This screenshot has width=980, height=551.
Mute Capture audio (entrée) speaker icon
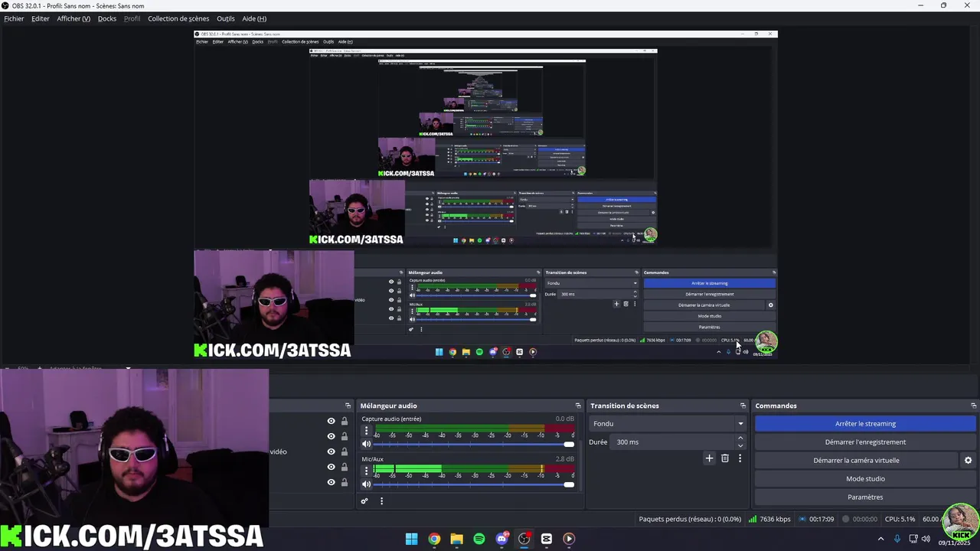pos(366,444)
